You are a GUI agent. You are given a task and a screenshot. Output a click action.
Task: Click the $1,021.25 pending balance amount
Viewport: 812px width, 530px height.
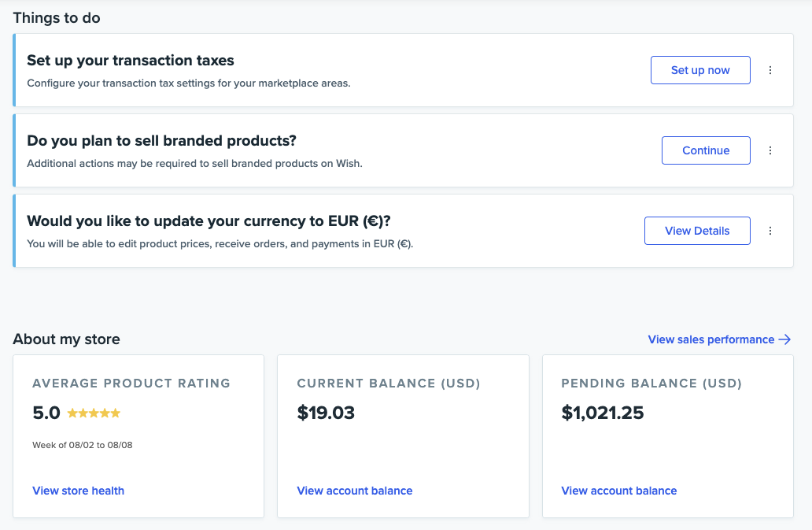click(x=602, y=412)
